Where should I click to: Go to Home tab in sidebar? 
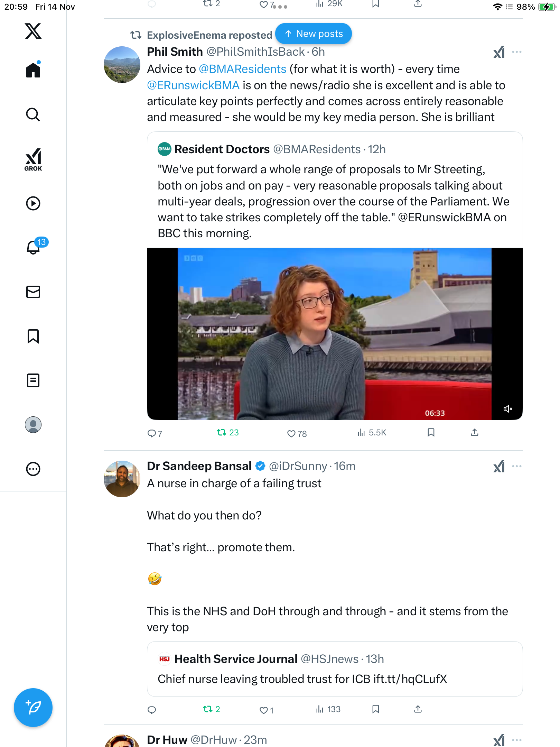click(33, 70)
